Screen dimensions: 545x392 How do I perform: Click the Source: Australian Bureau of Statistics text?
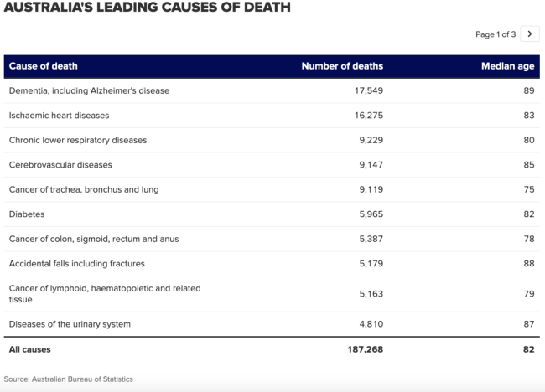(x=68, y=379)
